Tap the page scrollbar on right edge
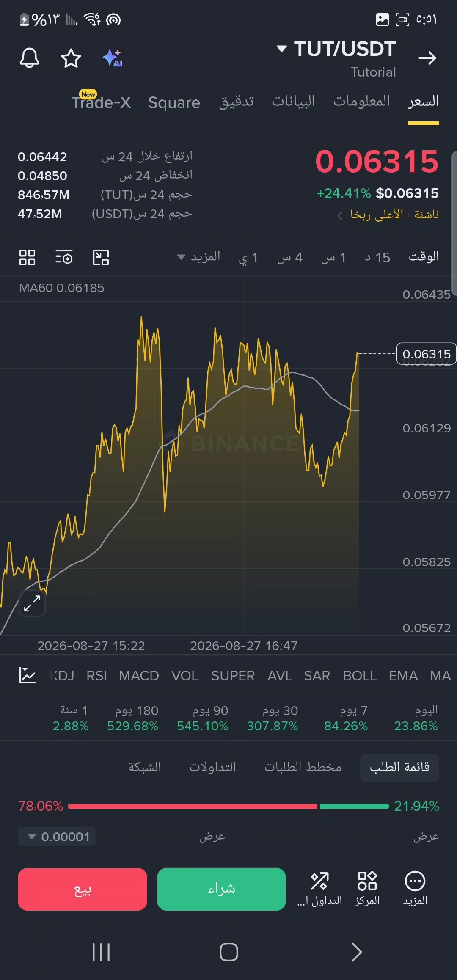This screenshot has height=980, width=457. (x=454, y=223)
